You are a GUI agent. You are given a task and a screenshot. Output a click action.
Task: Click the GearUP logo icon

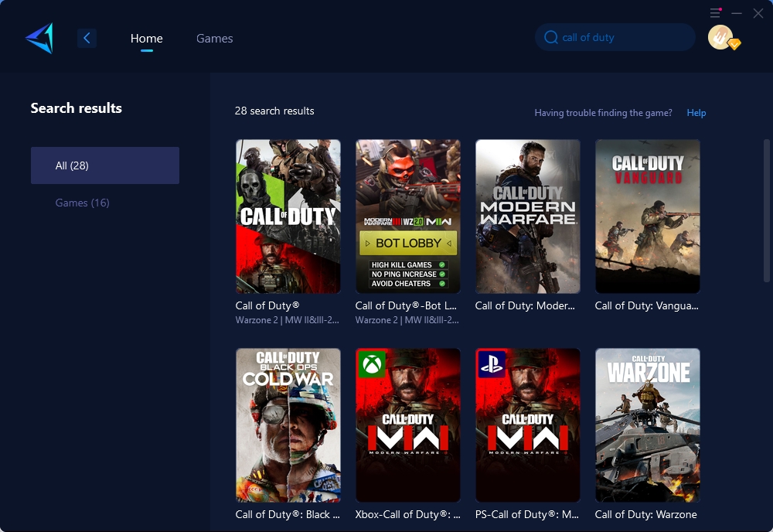coord(39,39)
